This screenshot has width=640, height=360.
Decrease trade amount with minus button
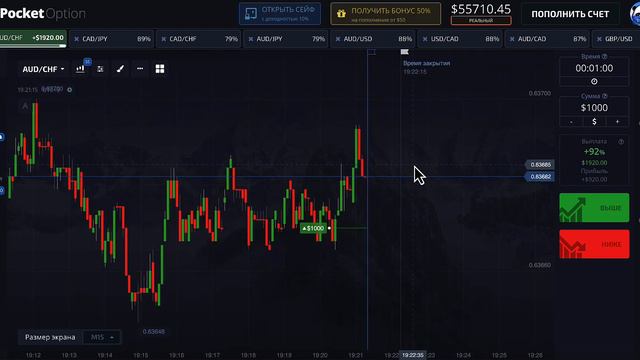571,122
